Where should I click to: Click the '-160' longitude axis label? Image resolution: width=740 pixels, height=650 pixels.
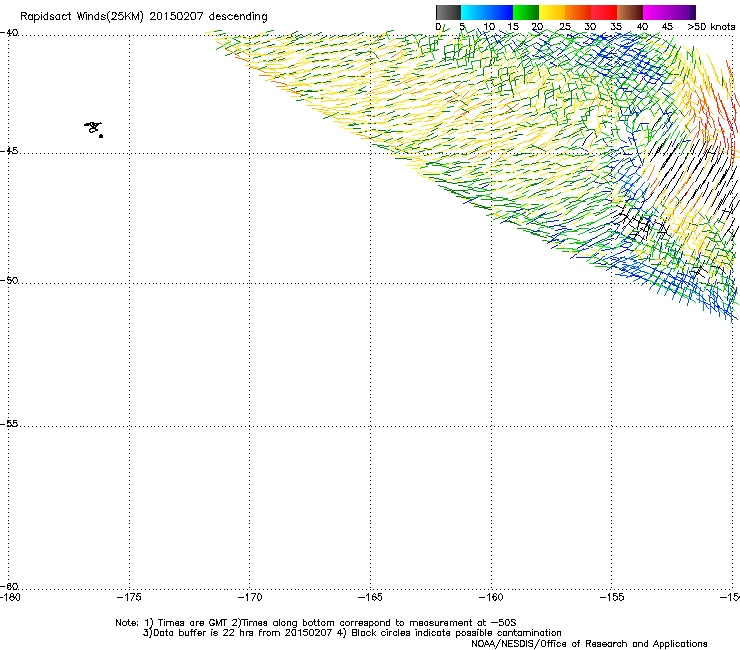click(x=491, y=597)
